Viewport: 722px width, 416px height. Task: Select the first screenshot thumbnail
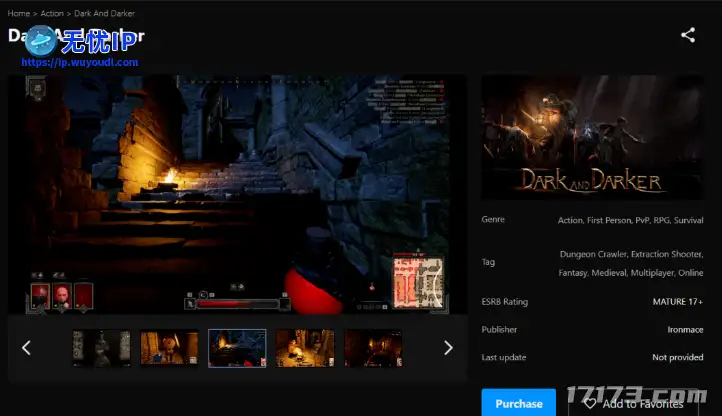[x=101, y=348]
